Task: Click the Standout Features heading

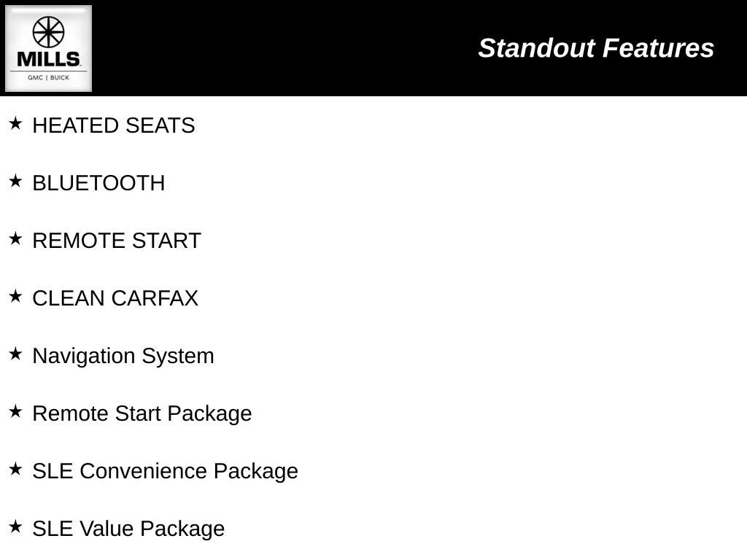Action: tap(595, 48)
